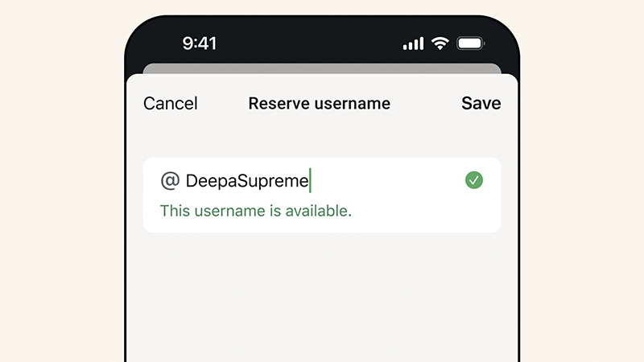Focus the DeepaSupreme username field

click(322, 180)
